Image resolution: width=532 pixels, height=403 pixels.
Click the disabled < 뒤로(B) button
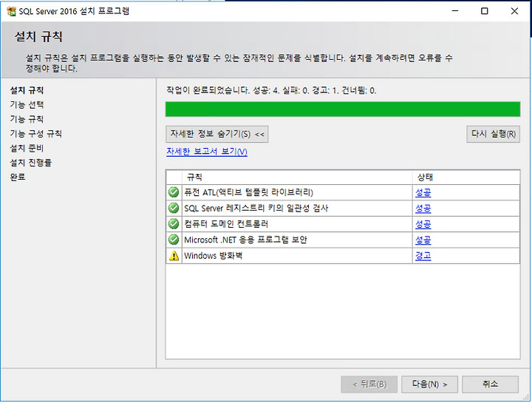369,385
